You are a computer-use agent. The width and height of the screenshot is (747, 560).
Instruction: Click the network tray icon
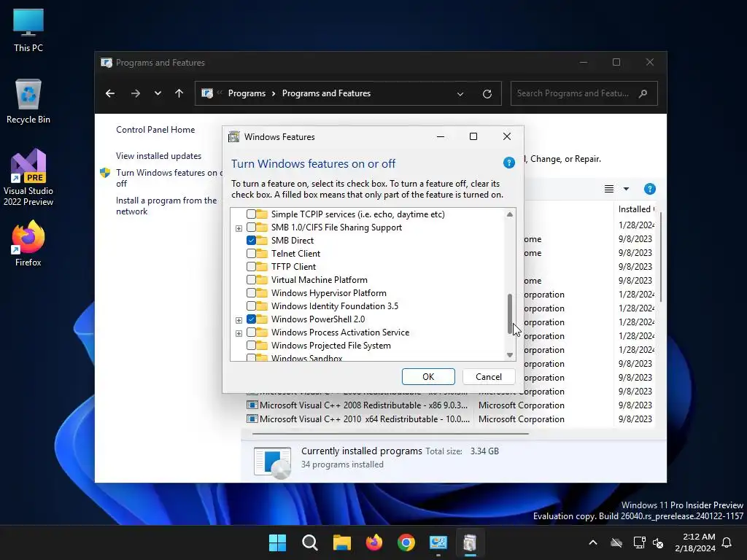tap(639, 542)
